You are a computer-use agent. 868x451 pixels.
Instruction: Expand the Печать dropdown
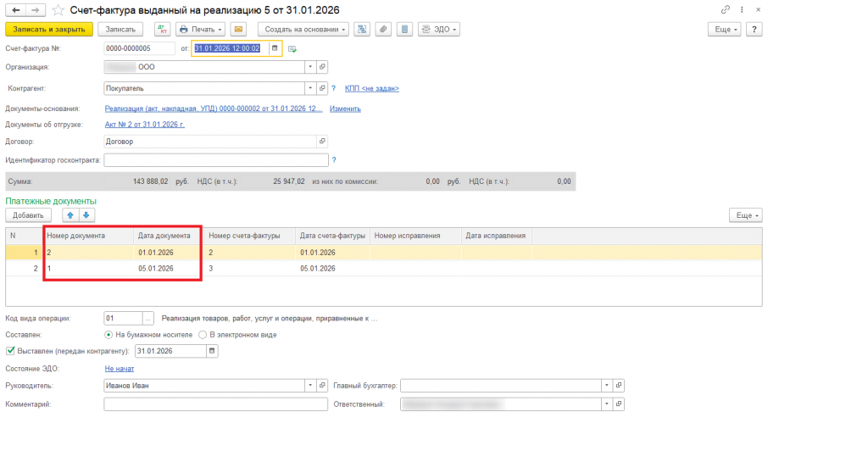tap(200, 30)
